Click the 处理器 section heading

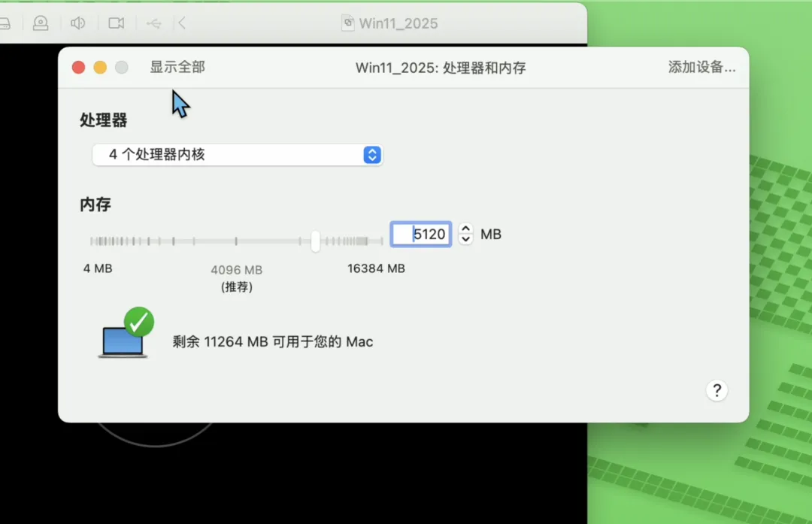[103, 120]
